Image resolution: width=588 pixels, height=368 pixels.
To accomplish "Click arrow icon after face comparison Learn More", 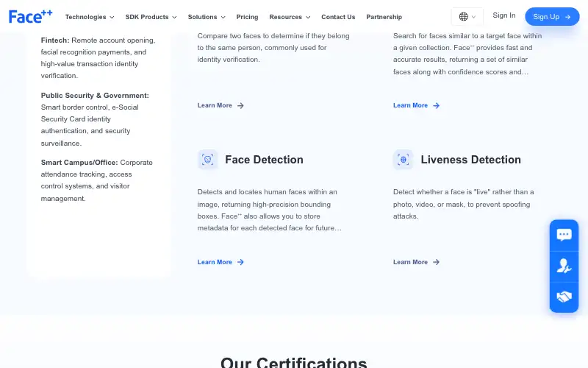I will (x=240, y=105).
